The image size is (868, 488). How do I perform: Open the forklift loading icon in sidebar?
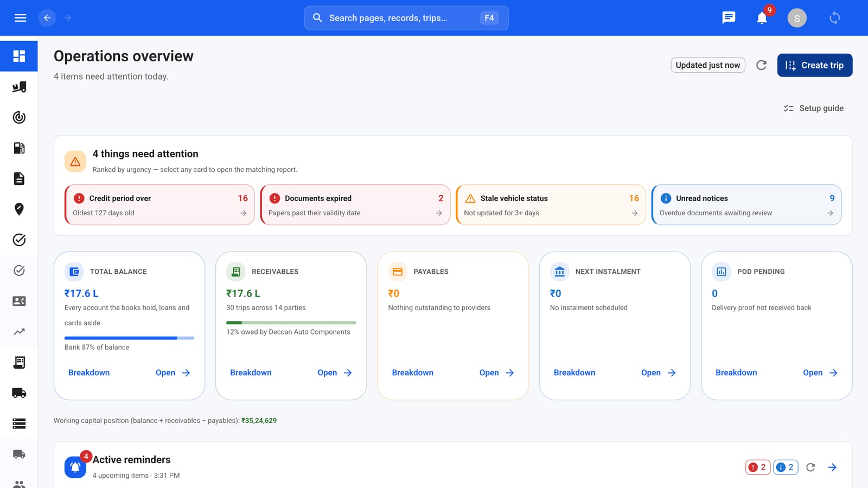(x=19, y=87)
